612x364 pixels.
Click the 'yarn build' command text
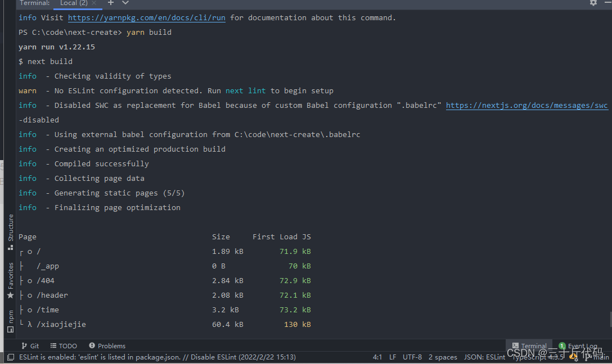click(148, 33)
